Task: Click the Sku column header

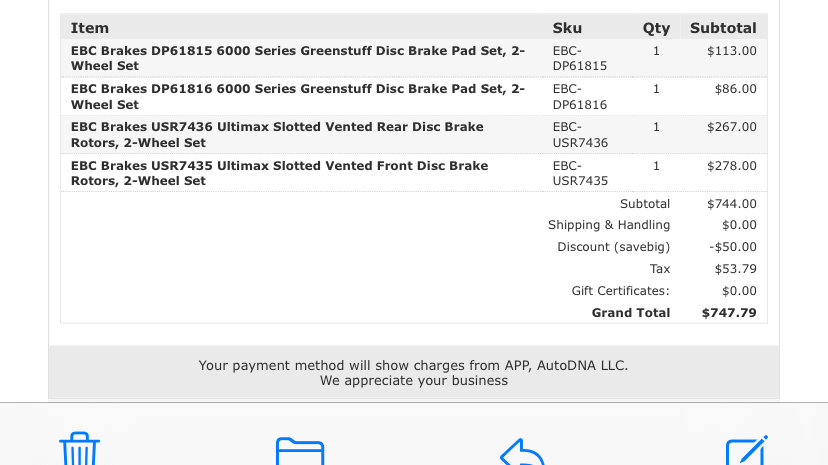Action: click(567, 28)
